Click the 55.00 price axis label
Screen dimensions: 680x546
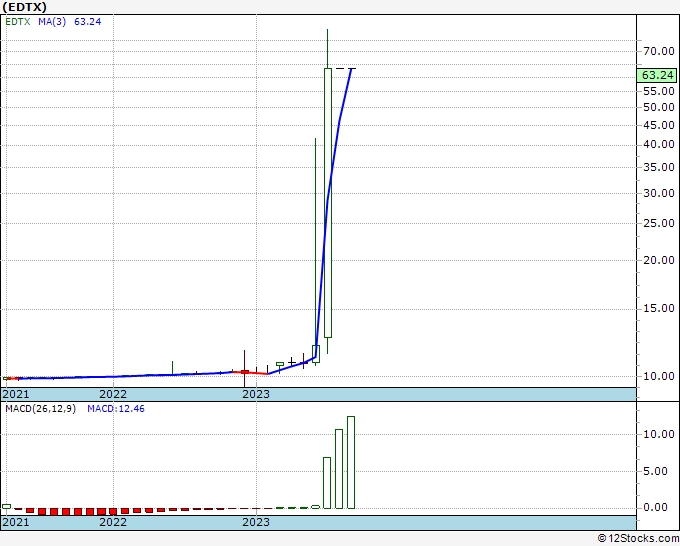coord(659,91)
